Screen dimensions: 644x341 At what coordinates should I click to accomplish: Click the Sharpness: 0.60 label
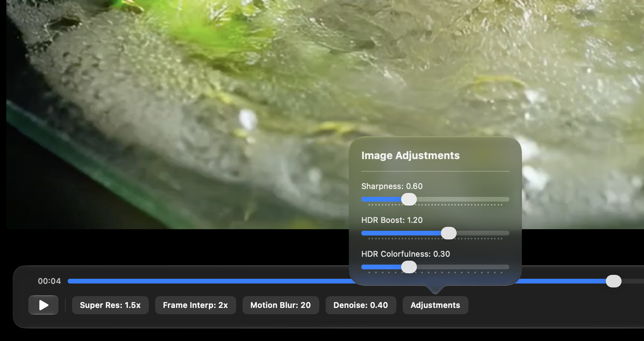tap(392, 186)
